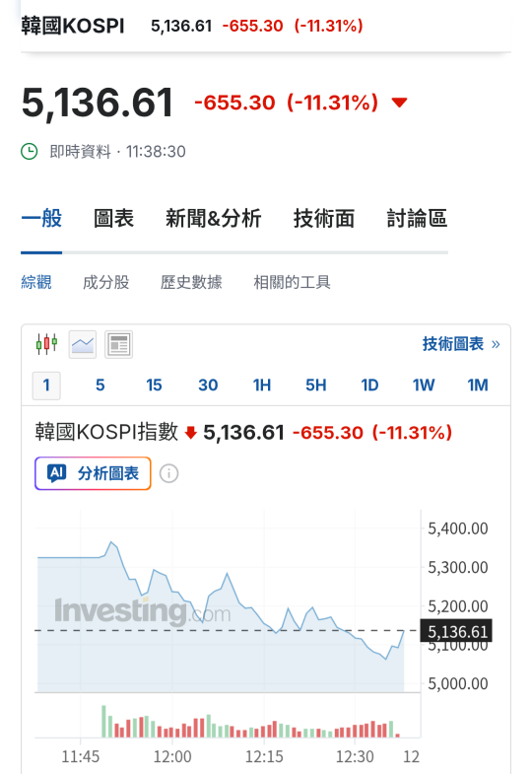Click the red down arrow in chart title
The width and height of the screenshot is (532, 774).
click(x=191, y=433)
